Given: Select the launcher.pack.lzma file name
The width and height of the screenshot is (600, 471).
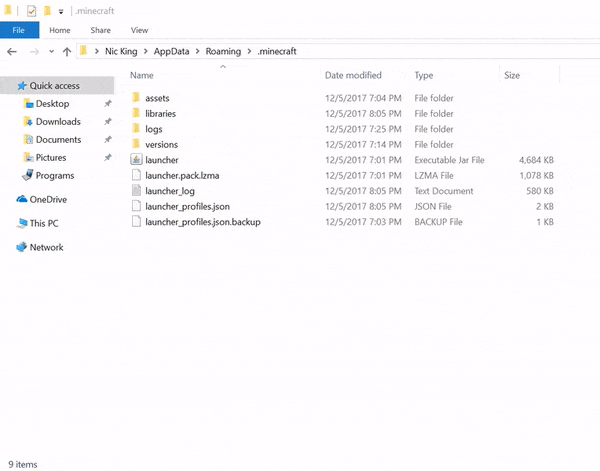Looking at the screenshot, I should (182, 176).
